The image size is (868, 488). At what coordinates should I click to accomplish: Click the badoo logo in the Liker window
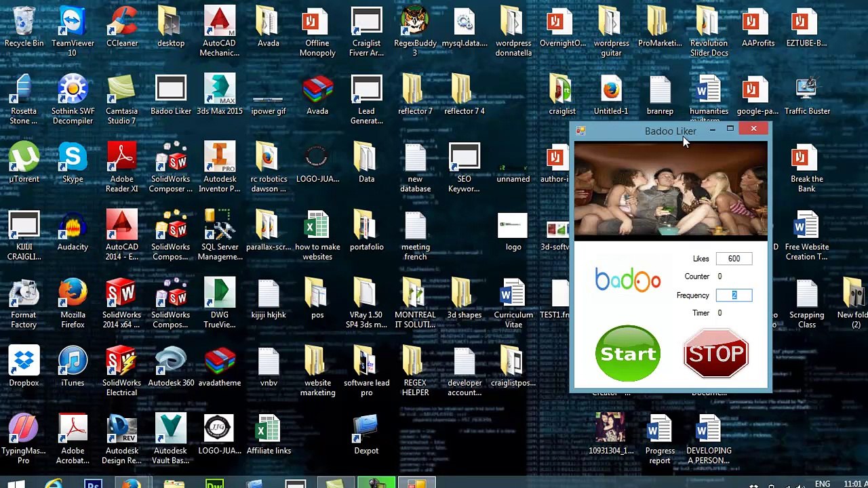click(x=627, y=280)
